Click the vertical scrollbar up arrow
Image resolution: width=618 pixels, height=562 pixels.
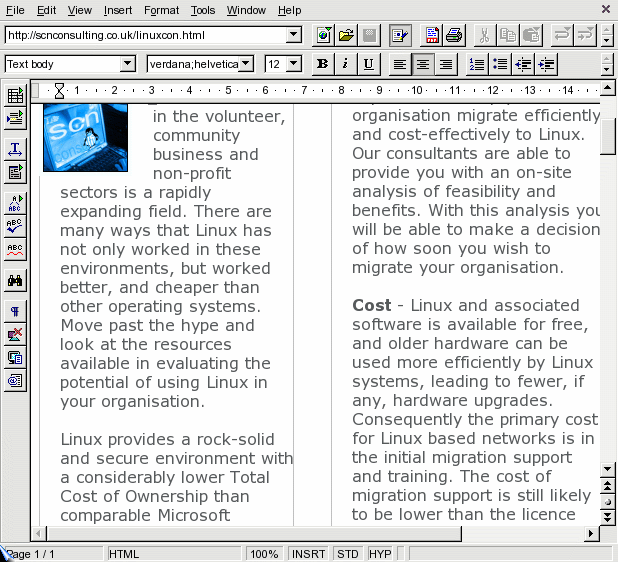[607, 87]
